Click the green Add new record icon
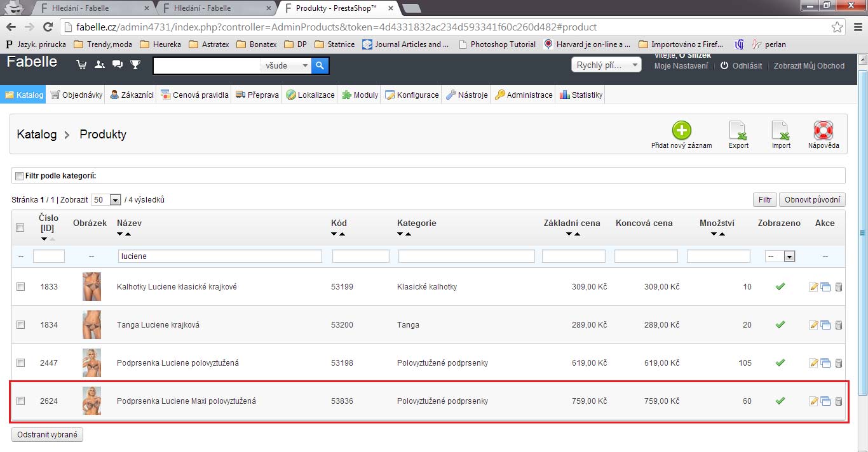Viewport: 868px width, 452px height. [681, 131]
